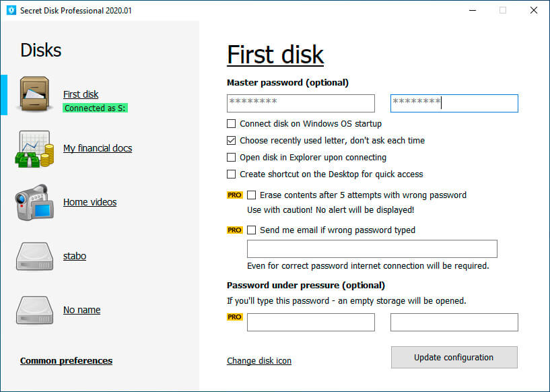Tick Create shortcut on the Desktop checkbox

click(231, 174)
